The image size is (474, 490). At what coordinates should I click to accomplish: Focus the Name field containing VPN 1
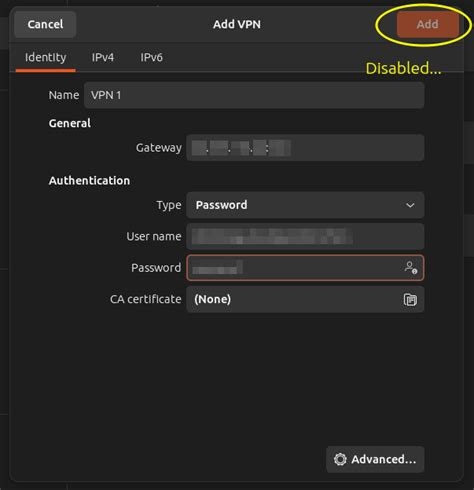tap(254, 95)
